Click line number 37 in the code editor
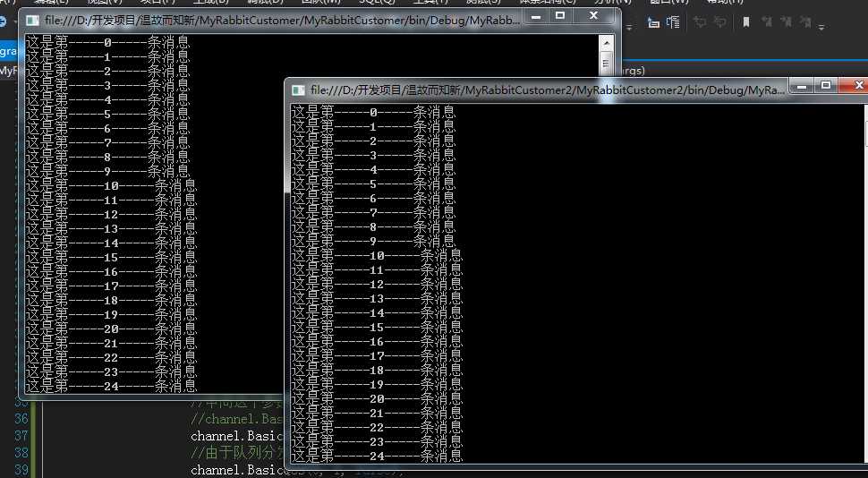 [x=21, y=436]
